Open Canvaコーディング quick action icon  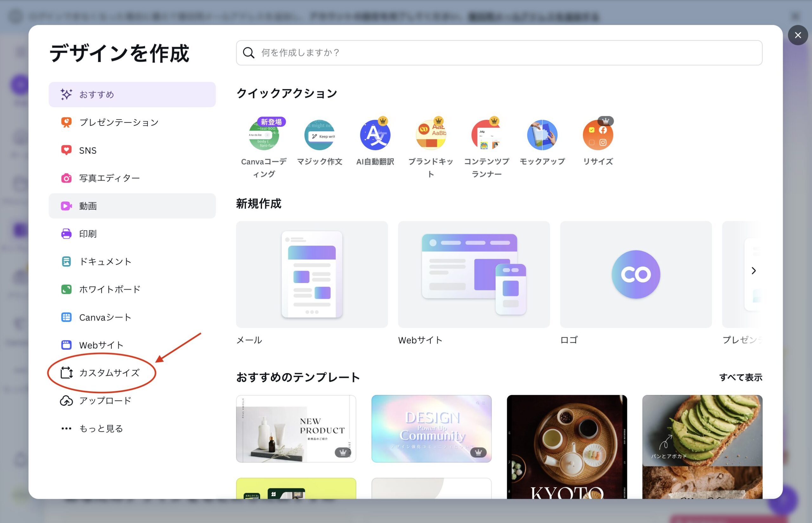click(x=264, y=135)
